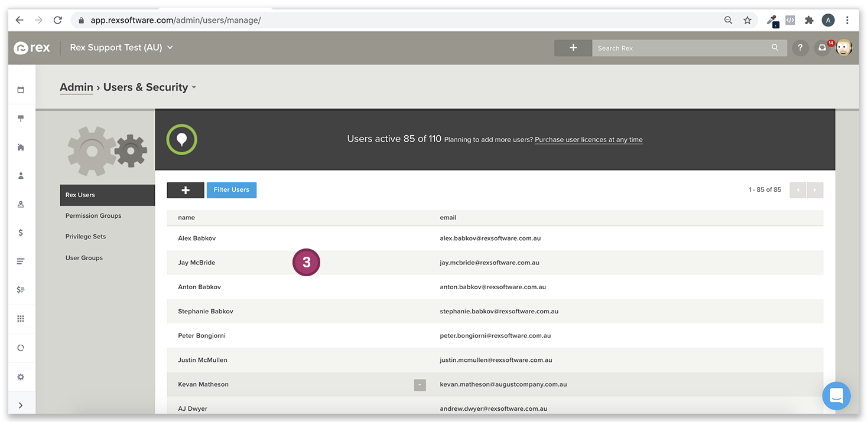Open the Rex Support Test (AU) account dropdown
Image resolution: width=868 pixels, height=422 pixels.
(x=121, y=47)
